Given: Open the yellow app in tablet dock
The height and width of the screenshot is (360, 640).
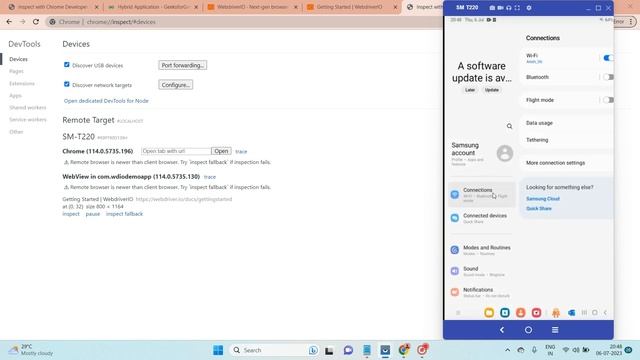Looking at the screenshot, I should (x=489, y=313).
